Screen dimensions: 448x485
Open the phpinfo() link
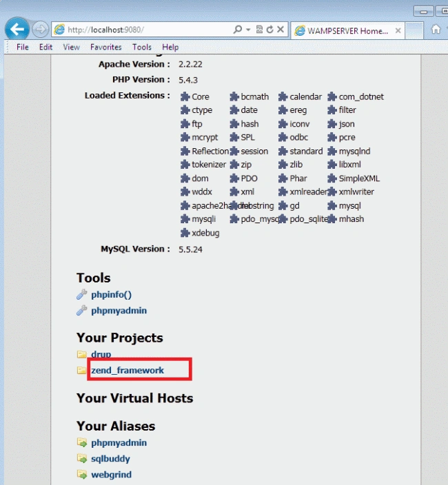coord(112,295)
